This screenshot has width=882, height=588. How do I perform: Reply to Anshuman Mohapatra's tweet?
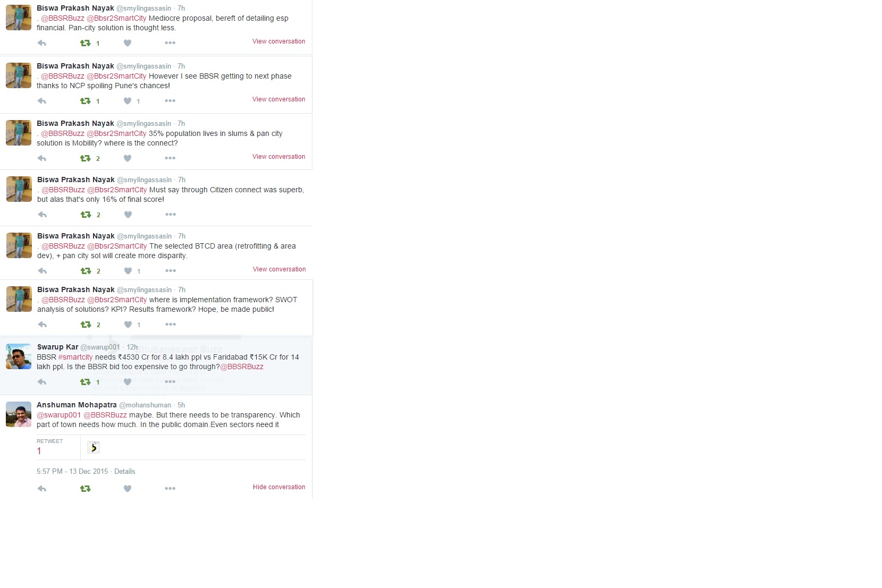coord(42,489)
